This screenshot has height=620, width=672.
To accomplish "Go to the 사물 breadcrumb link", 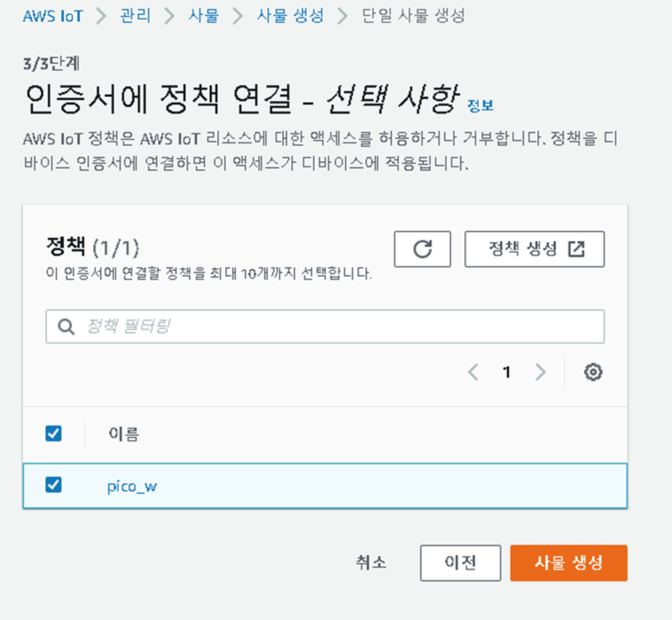I will coord(204,16).
